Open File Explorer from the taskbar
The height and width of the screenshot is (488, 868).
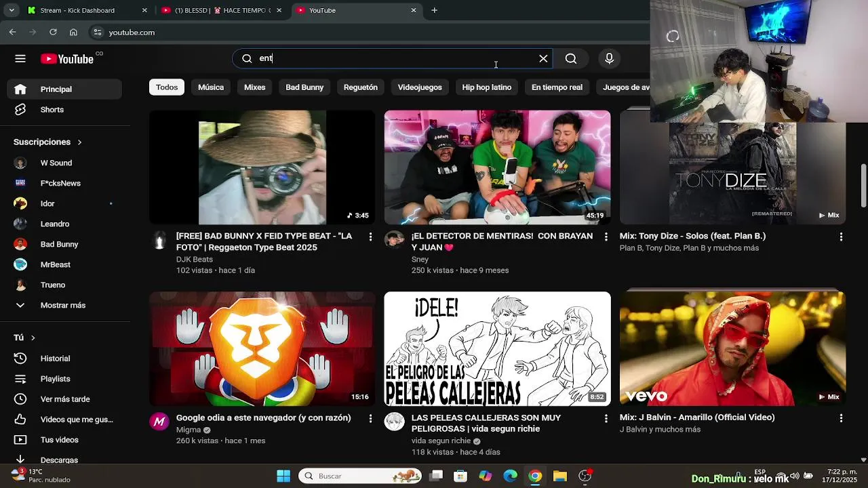559,476
